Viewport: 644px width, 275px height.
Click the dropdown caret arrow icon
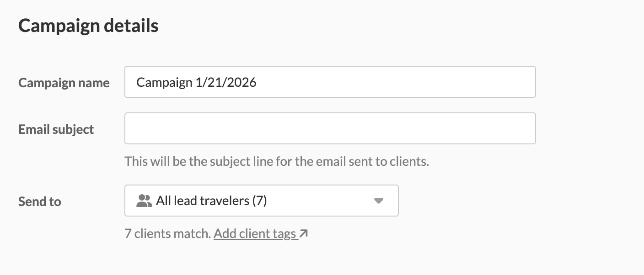click(378, 201)
